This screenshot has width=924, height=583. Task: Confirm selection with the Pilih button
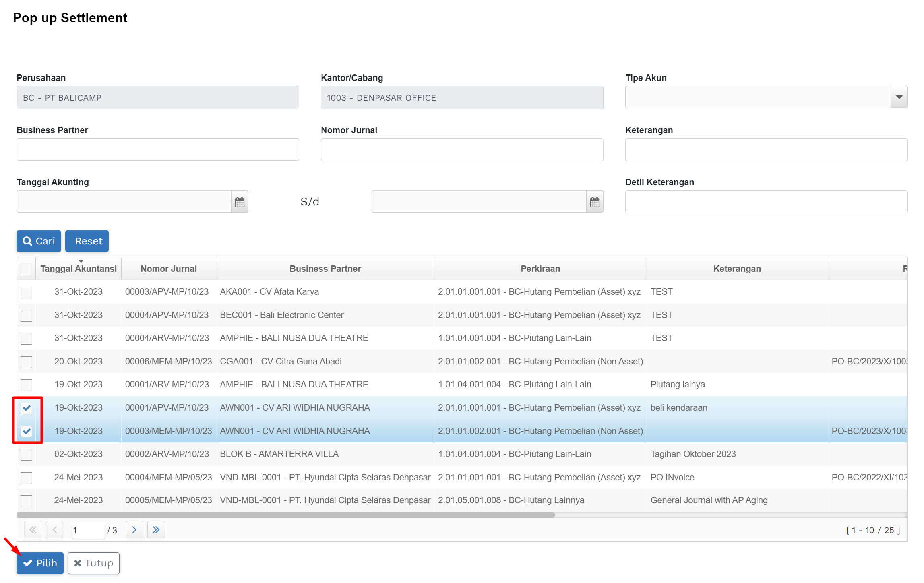pos(40,563)
